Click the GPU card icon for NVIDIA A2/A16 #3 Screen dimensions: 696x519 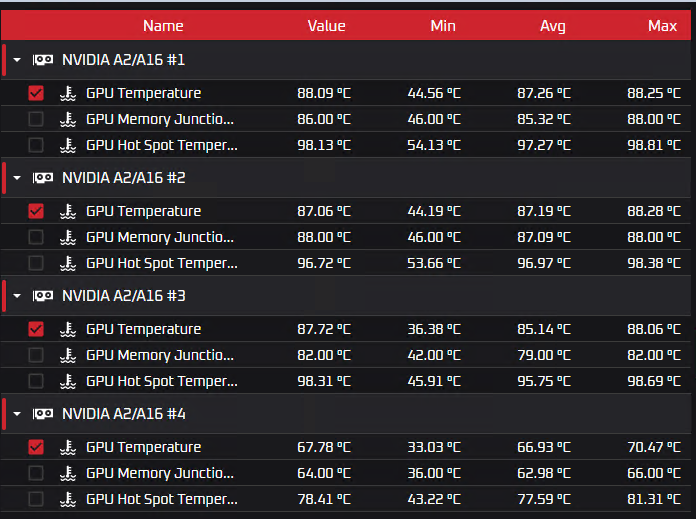pyautogui.click(x=43, y=296)
